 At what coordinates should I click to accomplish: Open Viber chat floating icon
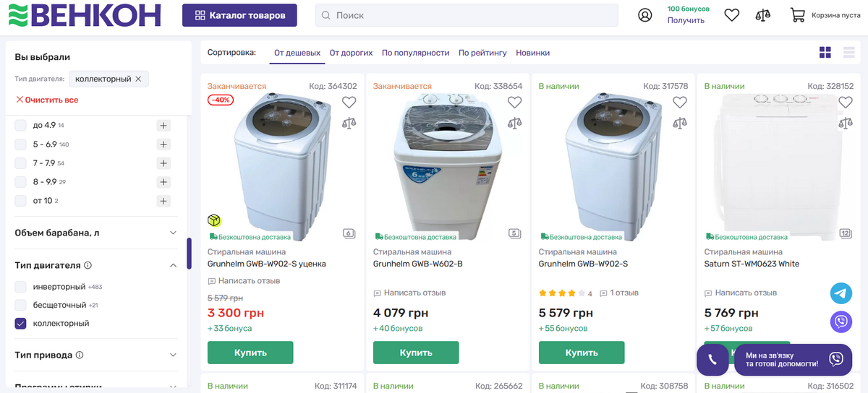841,321
